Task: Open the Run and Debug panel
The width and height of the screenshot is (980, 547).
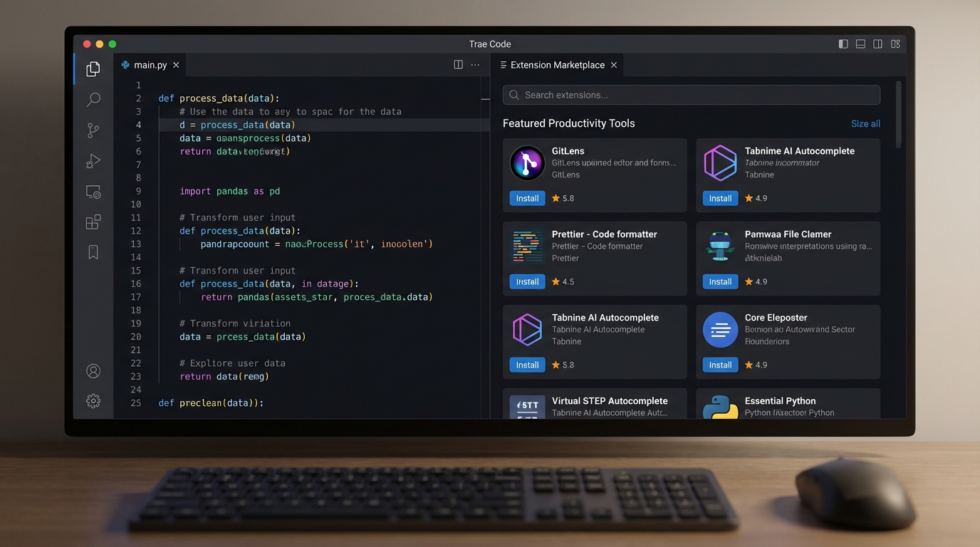Action: coord(93,161)
